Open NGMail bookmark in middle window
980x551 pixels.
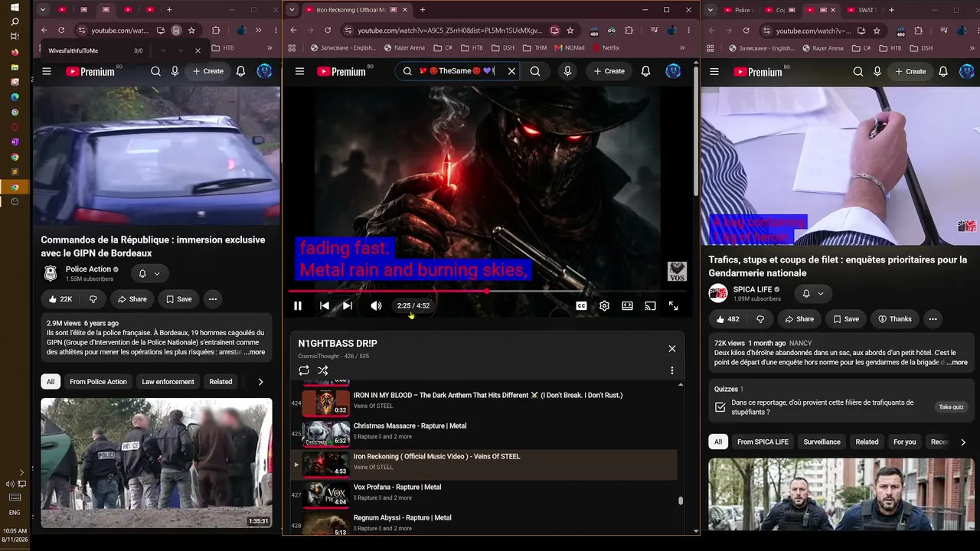point(569,47)
